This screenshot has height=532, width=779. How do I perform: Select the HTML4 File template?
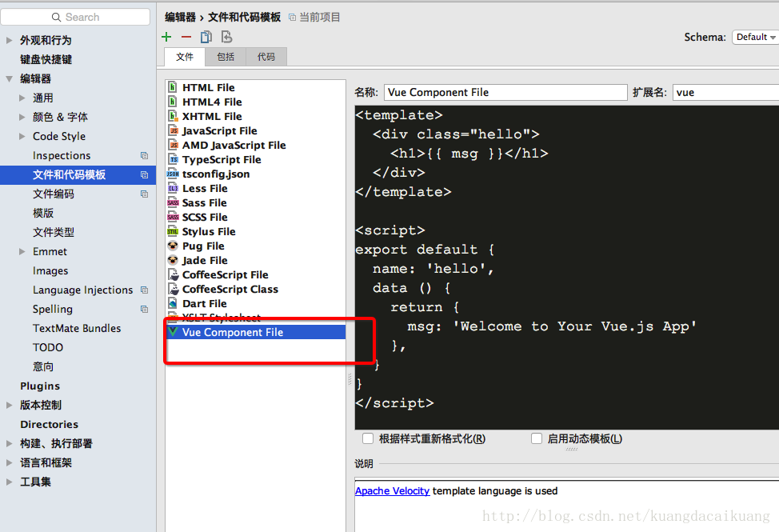coord(255,102)
